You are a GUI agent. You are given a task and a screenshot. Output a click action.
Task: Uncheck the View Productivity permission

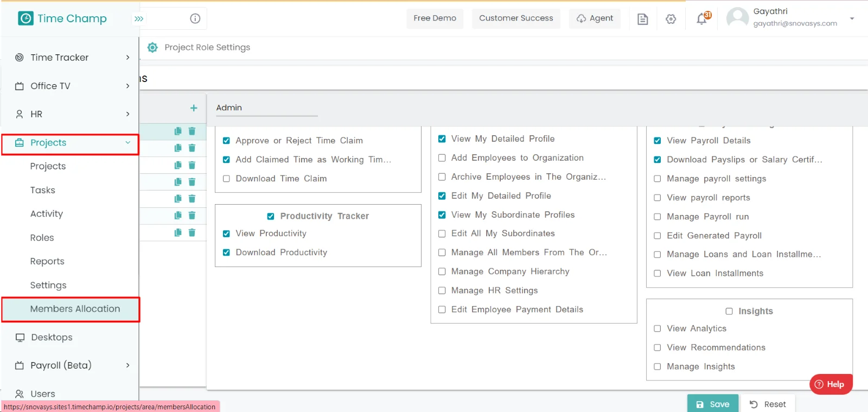coord(226,233)
